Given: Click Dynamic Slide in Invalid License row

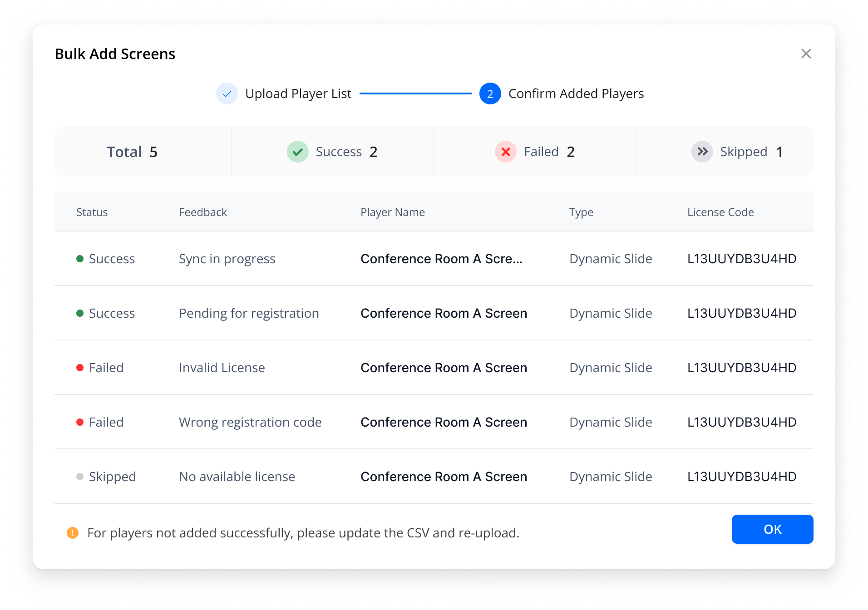Looking at the screenshot, I should click(x=611, y=368).
